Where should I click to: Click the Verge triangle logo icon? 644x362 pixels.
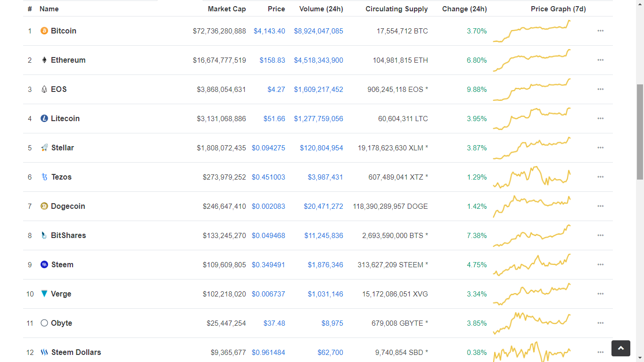(44, 294)
